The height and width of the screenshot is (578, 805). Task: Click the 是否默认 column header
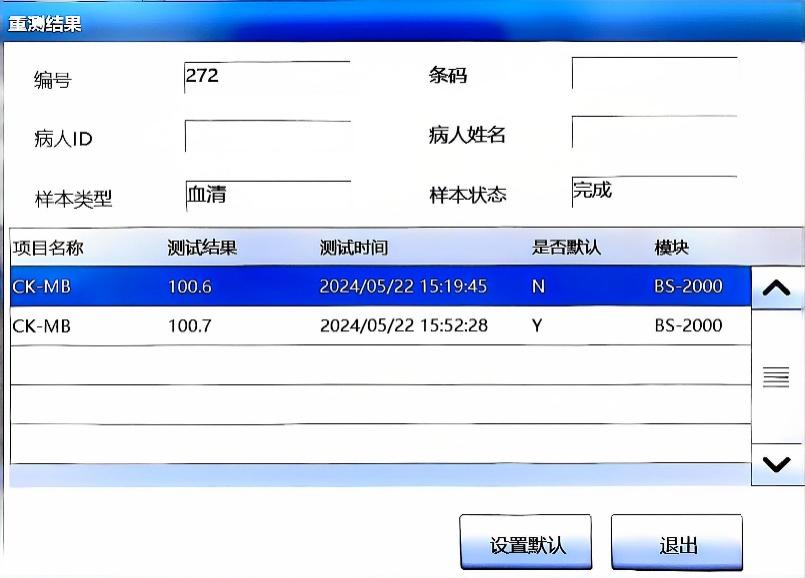click(566, 248)
